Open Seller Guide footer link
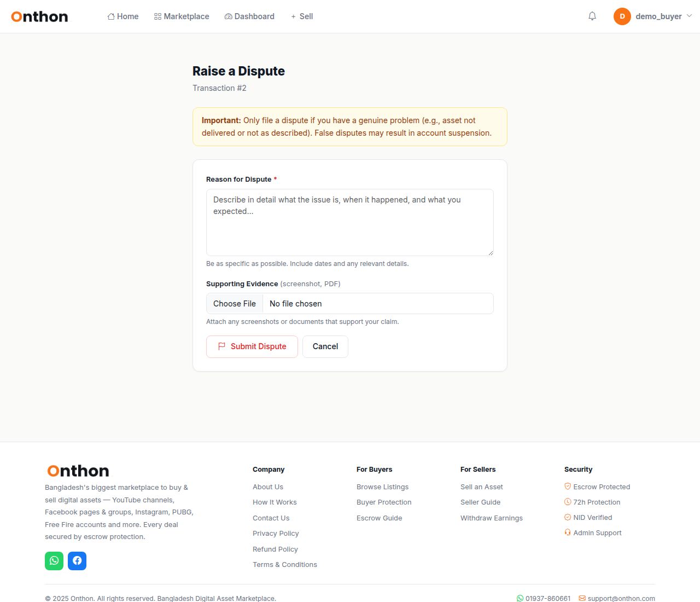700x602 pixels. click(x=480, y=502)
